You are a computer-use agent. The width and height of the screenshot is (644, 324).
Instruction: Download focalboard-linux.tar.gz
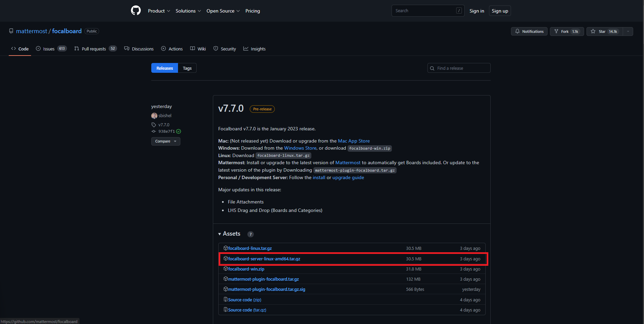tap(250, 248)
